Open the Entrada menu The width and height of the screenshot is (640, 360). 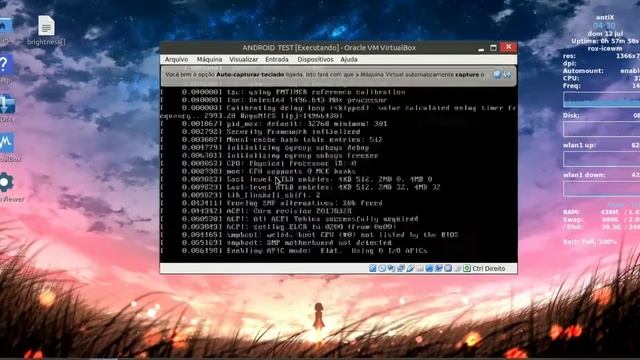(x=277, y=59)
